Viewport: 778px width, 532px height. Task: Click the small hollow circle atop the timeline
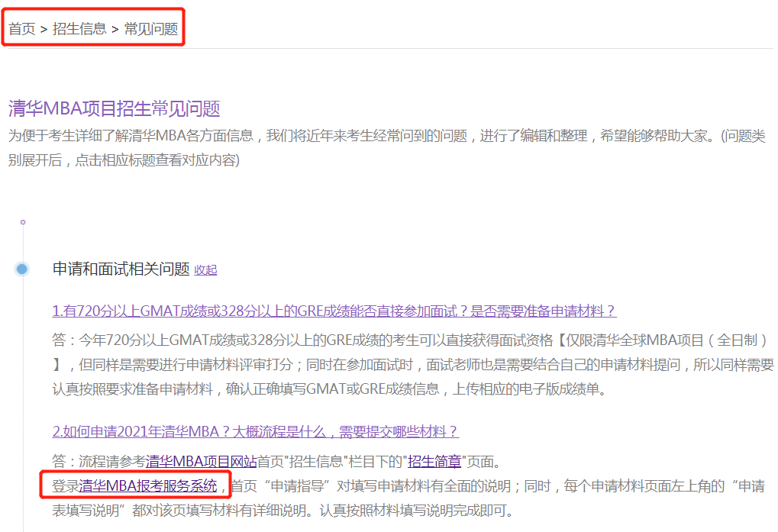point(23,222)
